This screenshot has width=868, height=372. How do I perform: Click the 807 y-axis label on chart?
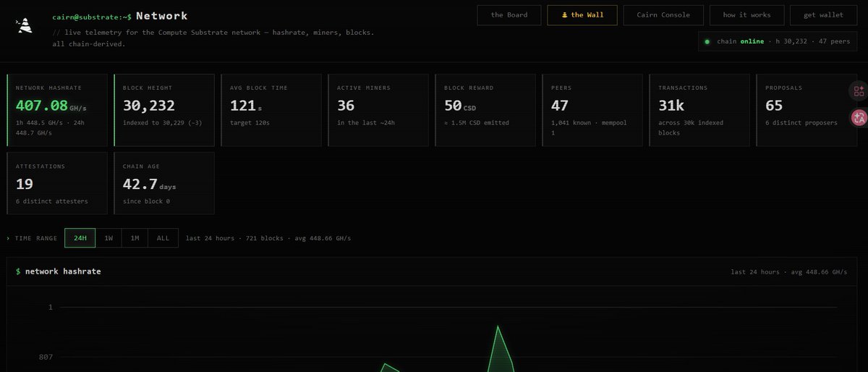46,357
